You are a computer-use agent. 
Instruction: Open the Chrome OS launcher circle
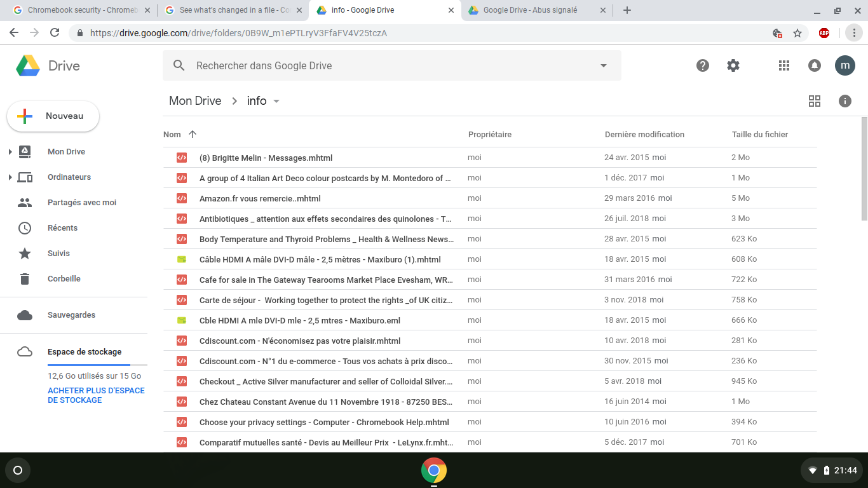[x=18, y=470]
